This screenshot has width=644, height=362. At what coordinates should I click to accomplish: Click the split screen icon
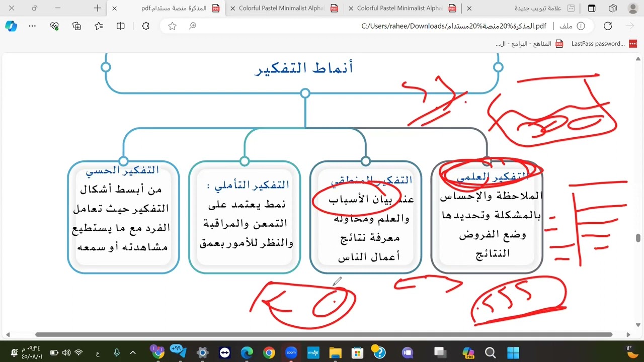121,26
